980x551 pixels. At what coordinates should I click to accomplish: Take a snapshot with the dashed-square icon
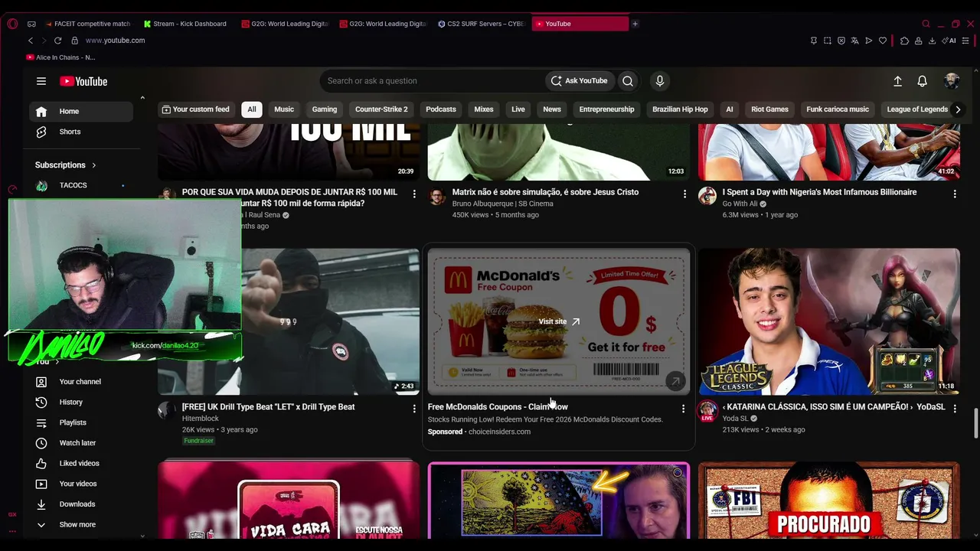[x=828, y=41]
